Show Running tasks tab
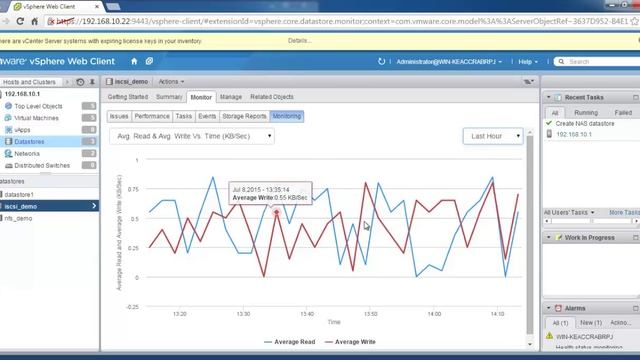Image resolution: width=640 pixels, height=360 pixels. 586,112
